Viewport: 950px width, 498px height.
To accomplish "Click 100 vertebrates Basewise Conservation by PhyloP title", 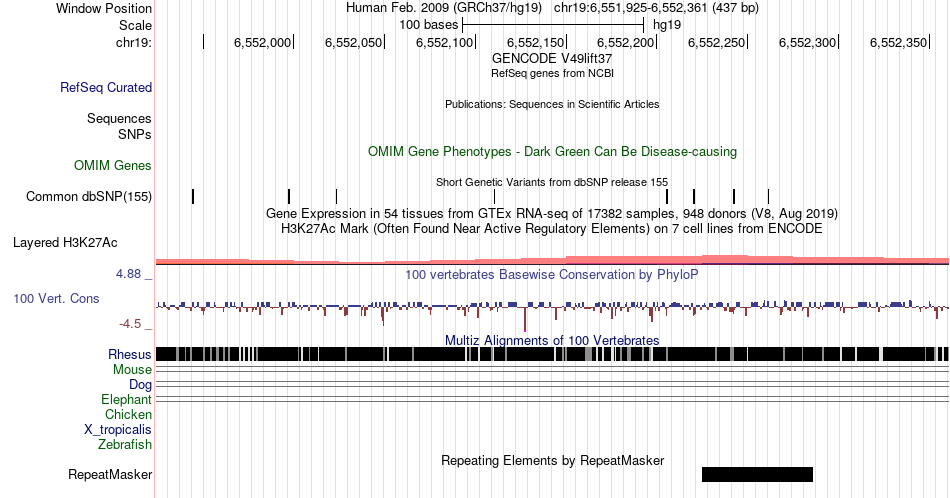I will pos(552,274).
